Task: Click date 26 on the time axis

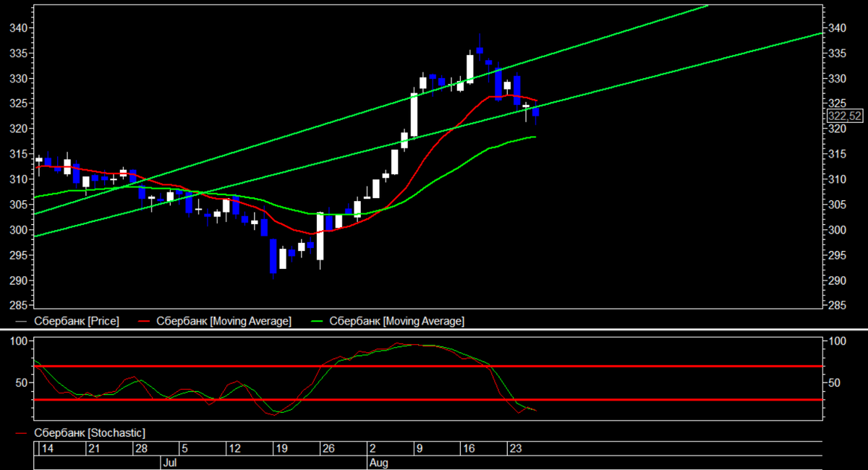Action: [327, 448]
